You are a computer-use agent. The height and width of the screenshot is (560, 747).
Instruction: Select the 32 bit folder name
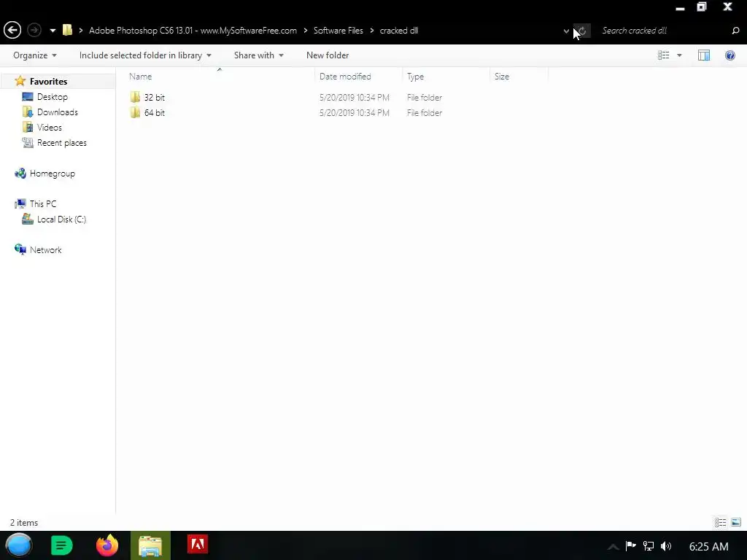[x=155, y=98]
